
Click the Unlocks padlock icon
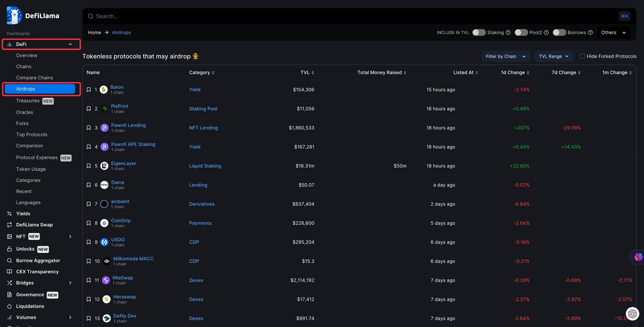pos(10,249)
